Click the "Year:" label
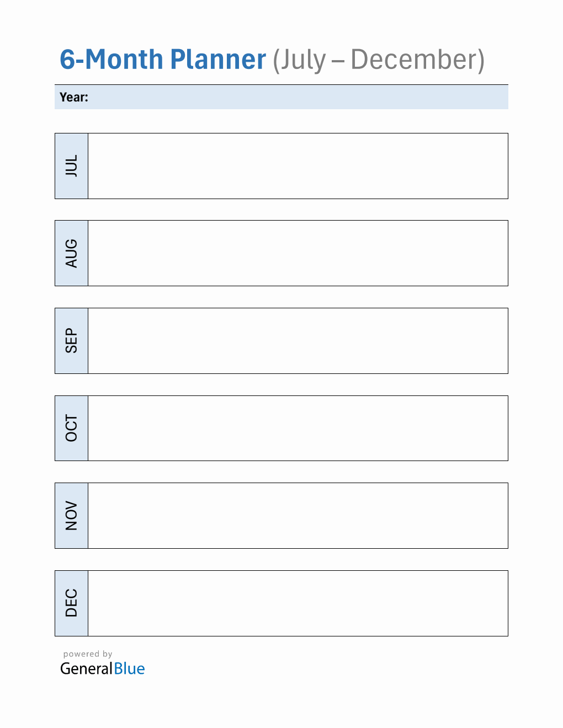563x728 pixels. [x=74, y=97]
